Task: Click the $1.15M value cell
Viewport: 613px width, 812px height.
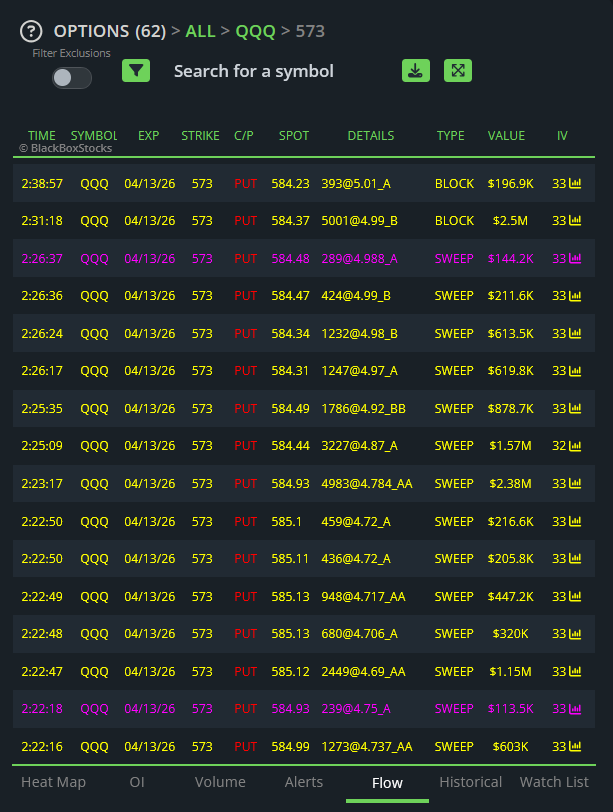Action: tap(510, 672)
